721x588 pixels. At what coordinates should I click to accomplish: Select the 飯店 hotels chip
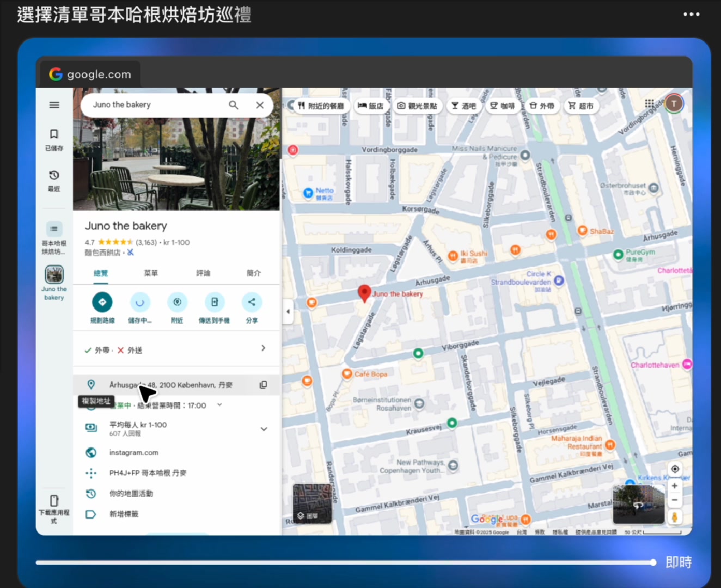(371, 106)
